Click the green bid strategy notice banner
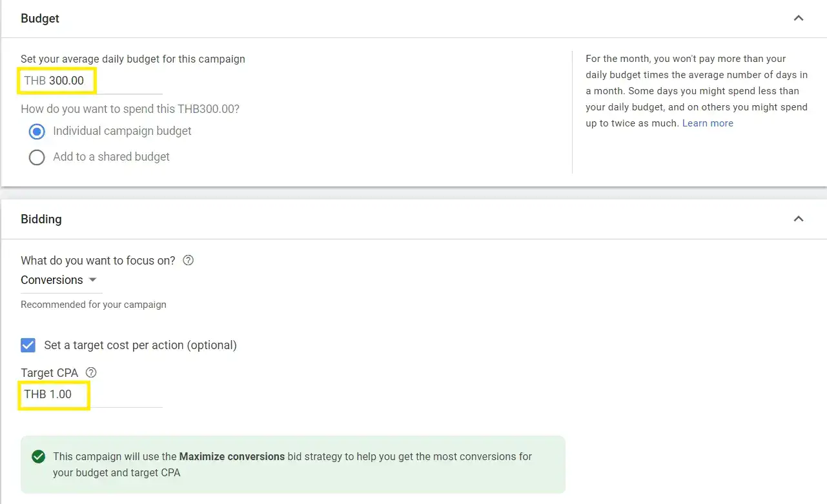The height and width of the screenshot is (504, 827). click(x=293, y=465)
